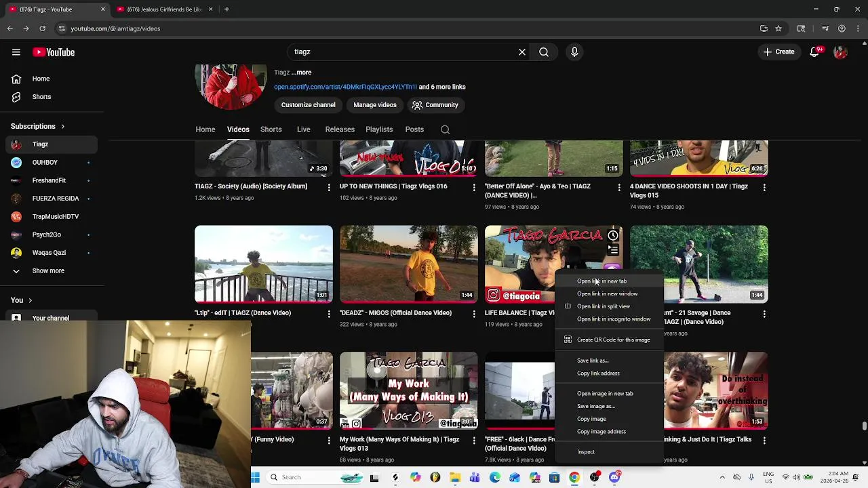Image resolution: width=868 pixels, height=488 pixels.
Task: Click Community button
Action: [x=435, y=105]
